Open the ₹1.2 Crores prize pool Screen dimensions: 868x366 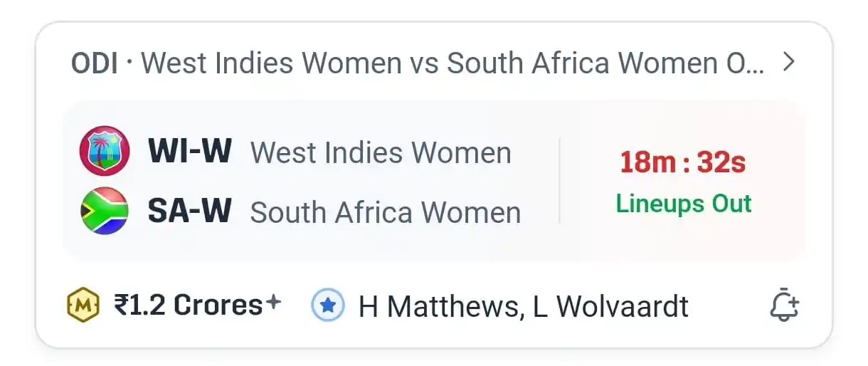coord(189,305)
